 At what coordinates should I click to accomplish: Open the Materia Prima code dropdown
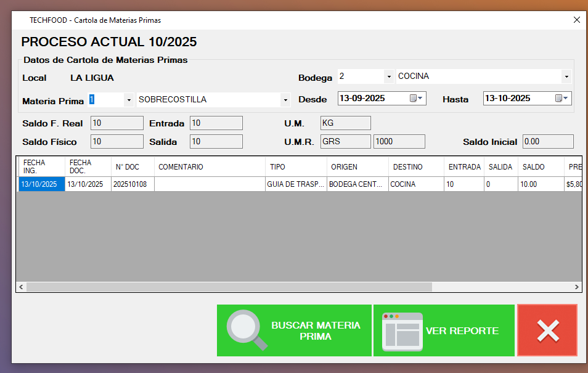point(128,100)
